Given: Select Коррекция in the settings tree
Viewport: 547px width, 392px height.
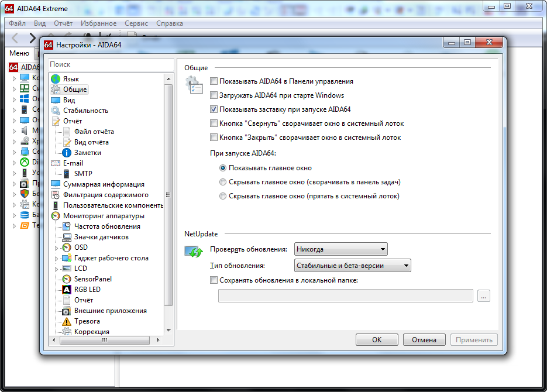Looking at the screenshot, I should click(92, 332).
